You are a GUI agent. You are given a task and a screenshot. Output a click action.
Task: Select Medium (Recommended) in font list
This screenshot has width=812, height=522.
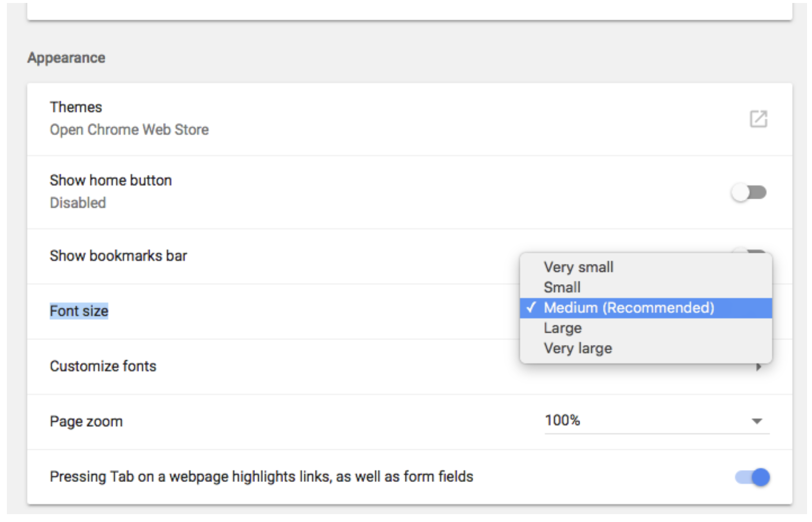point(629,308)
